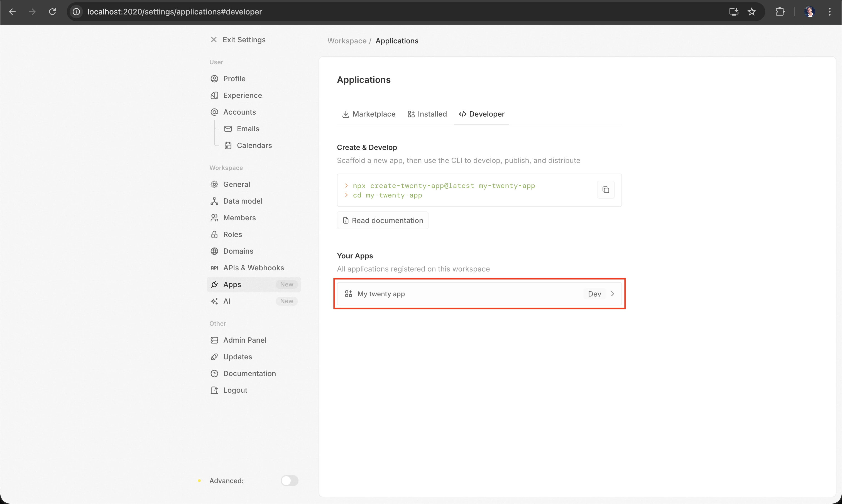Bookmark this page with star icon
This screenshot has width=842, height=504.
(752, 12)
